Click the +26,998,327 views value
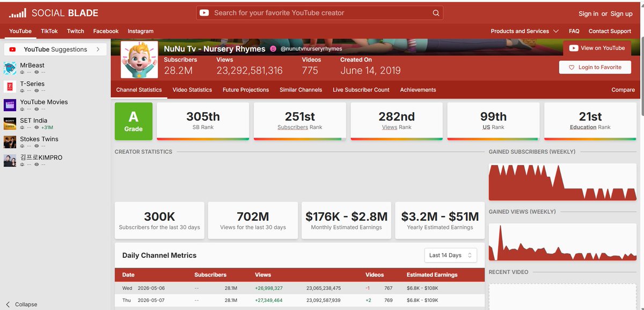This screenshot has height=310, width=644. pos(269,288)
